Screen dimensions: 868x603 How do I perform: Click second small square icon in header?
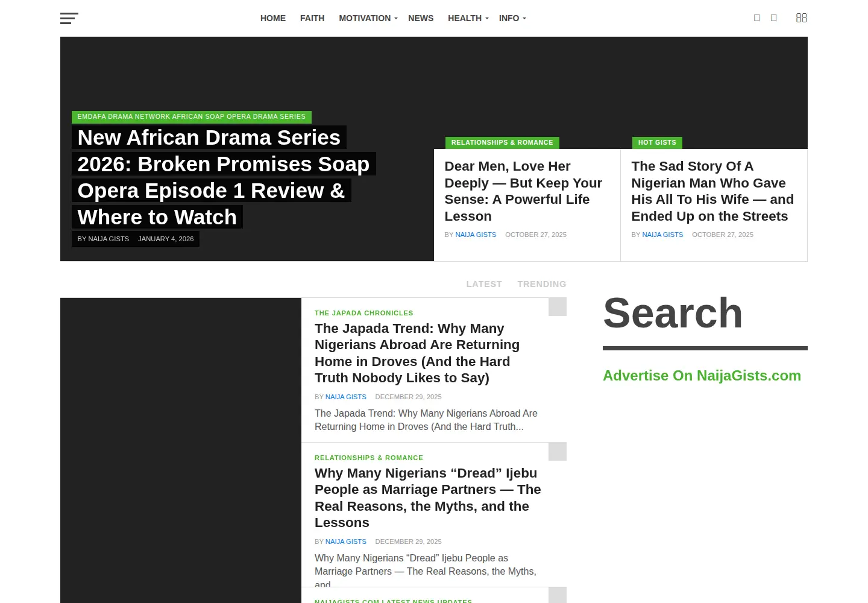point(774,18)
